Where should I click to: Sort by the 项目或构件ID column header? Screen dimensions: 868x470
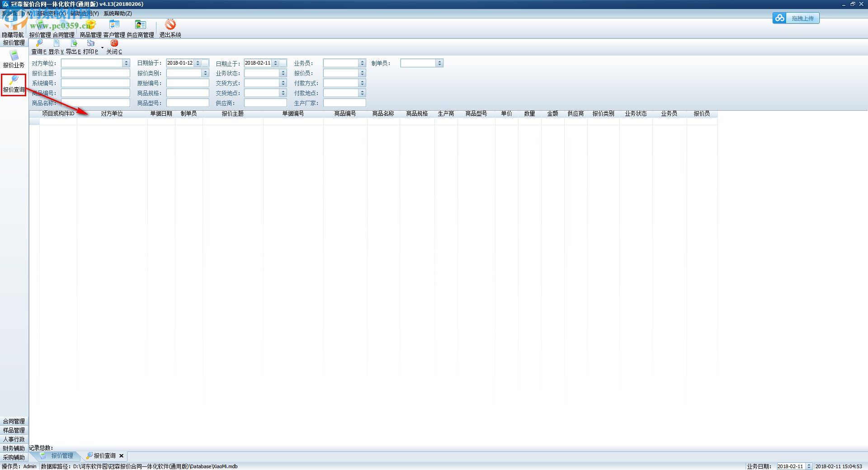click(58, 114)
